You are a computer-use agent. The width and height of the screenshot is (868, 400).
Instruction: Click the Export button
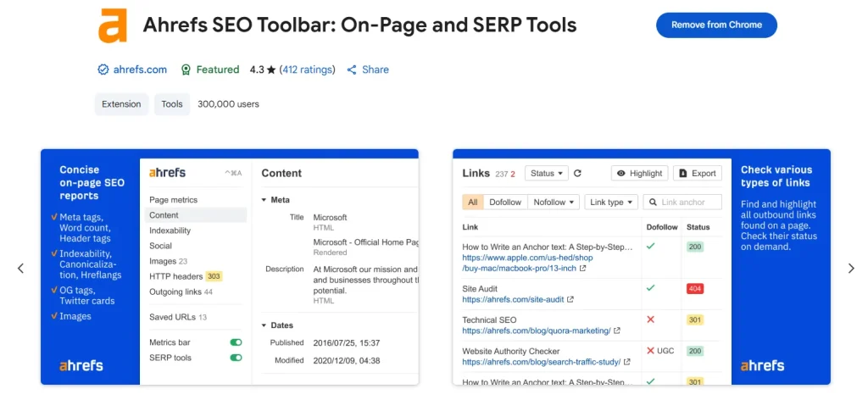point(698,173)
